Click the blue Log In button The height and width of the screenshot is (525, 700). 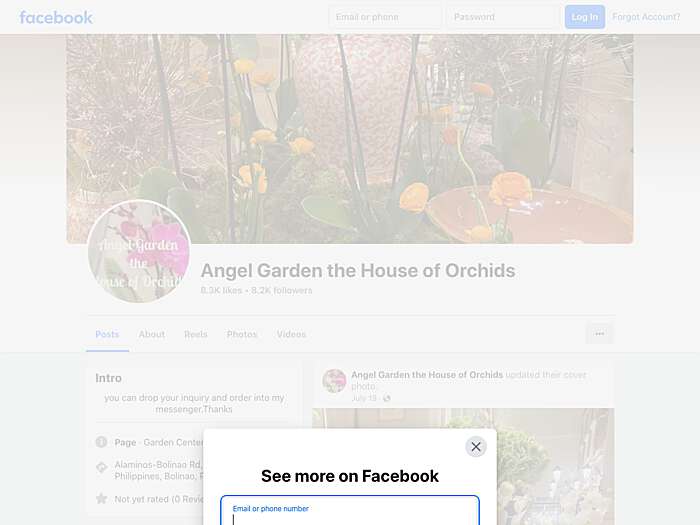tap(585, 17)
